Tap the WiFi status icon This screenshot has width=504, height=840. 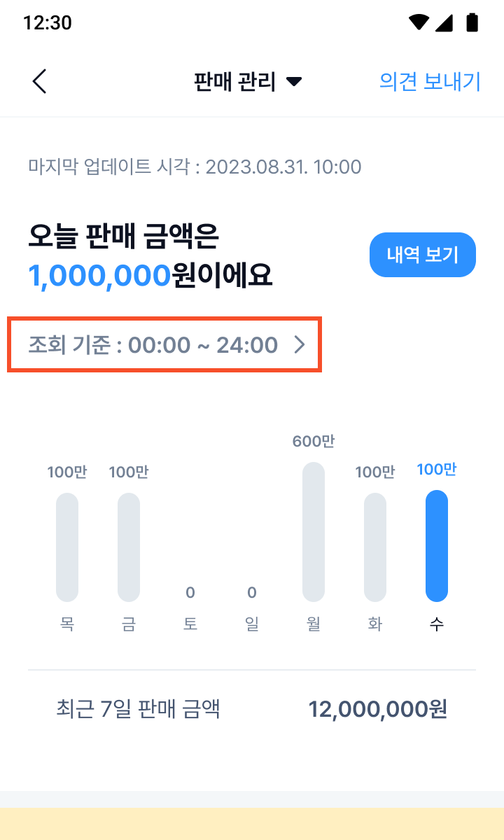coord(419,22)
